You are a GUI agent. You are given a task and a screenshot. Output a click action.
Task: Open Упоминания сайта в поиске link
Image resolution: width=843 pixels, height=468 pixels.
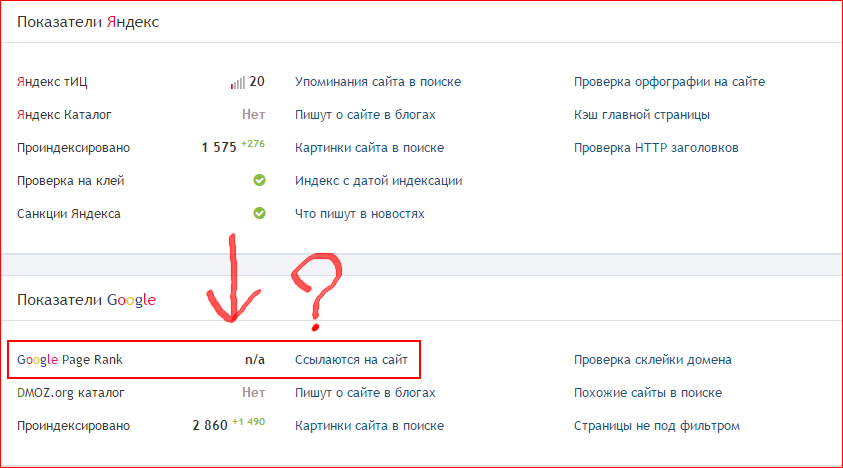pos(377,82)
